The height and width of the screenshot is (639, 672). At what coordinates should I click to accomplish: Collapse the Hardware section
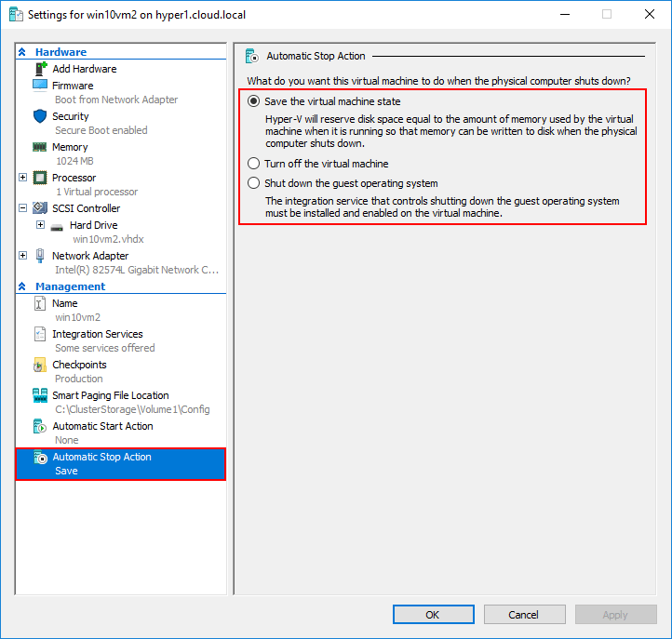pos(22,52)
